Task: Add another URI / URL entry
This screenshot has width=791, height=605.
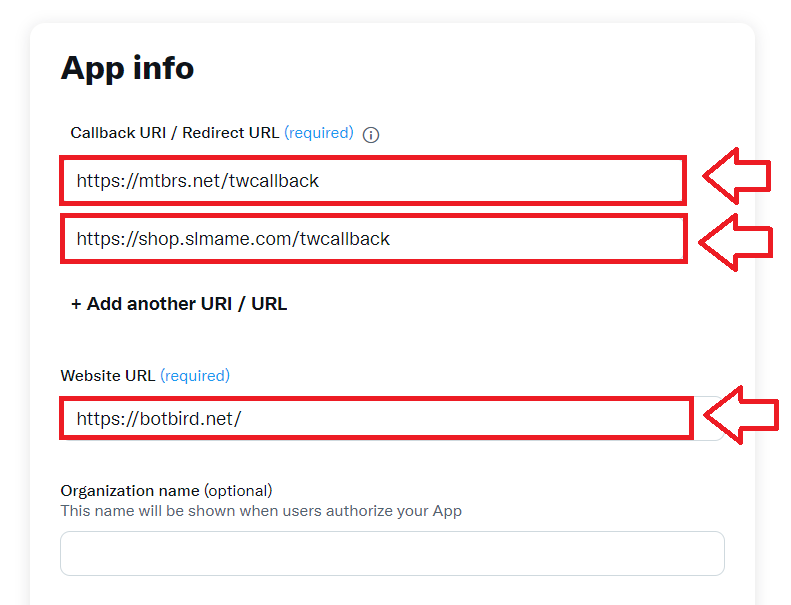Action: click(x=179, y=304)
